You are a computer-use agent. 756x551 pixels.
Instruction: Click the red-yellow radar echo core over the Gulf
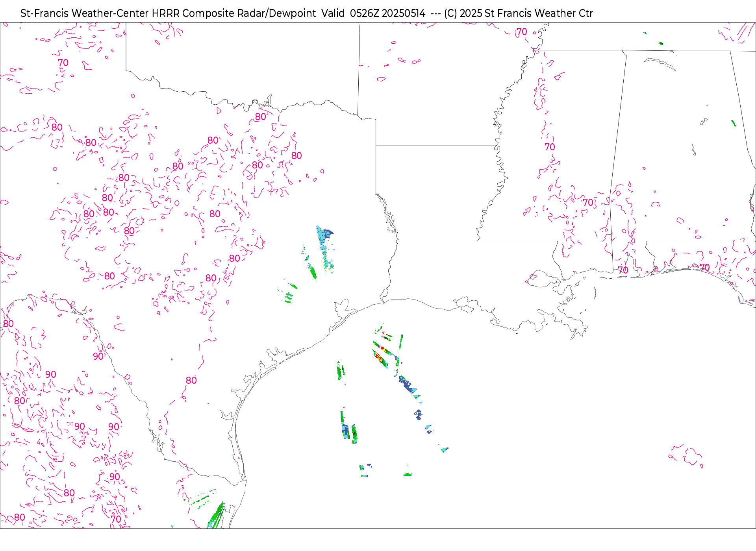380,357
